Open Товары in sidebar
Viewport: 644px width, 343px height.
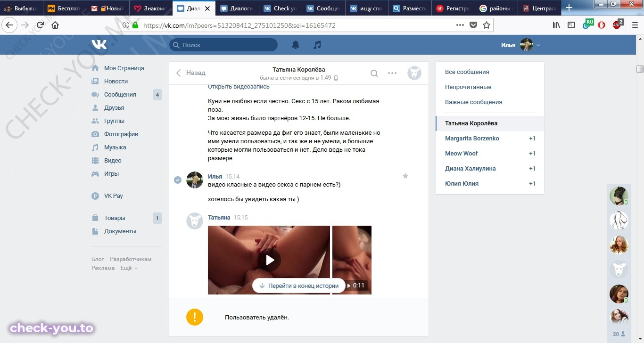point(115,218)
